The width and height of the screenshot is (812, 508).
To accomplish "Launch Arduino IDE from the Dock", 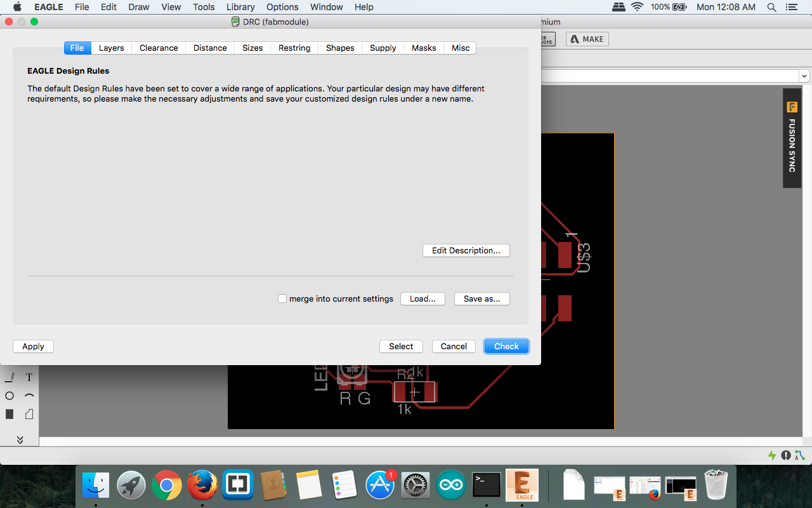I will [x=452, y=486].
